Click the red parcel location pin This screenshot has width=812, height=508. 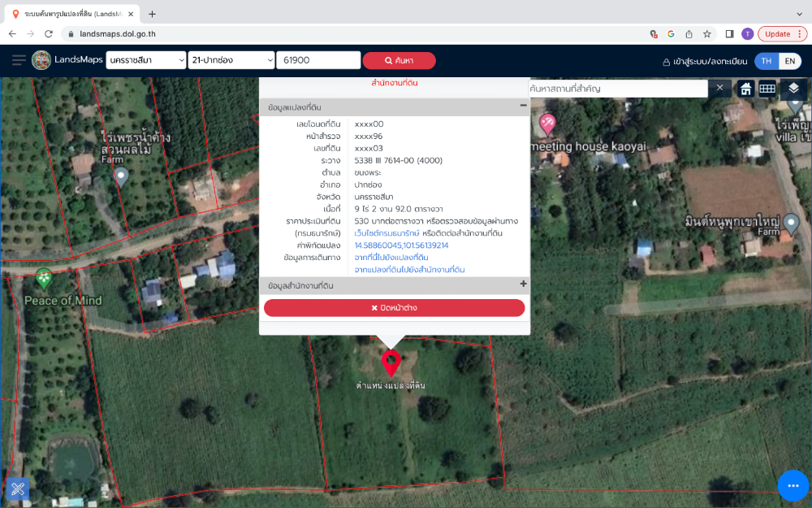coord(391,363)
